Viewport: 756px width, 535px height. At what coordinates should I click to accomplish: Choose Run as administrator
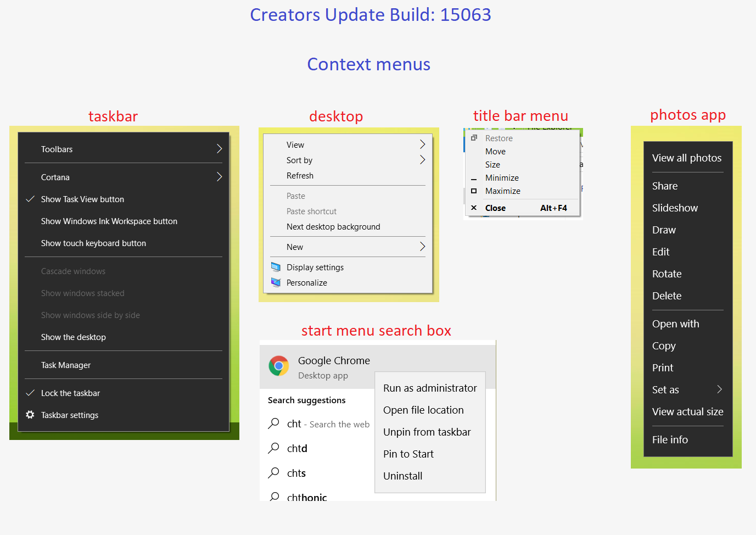coord(430,388)
